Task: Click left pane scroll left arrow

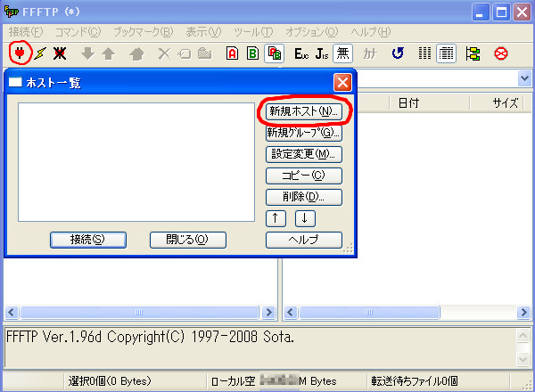Action: pyautogui.click(x=12, y=312)
